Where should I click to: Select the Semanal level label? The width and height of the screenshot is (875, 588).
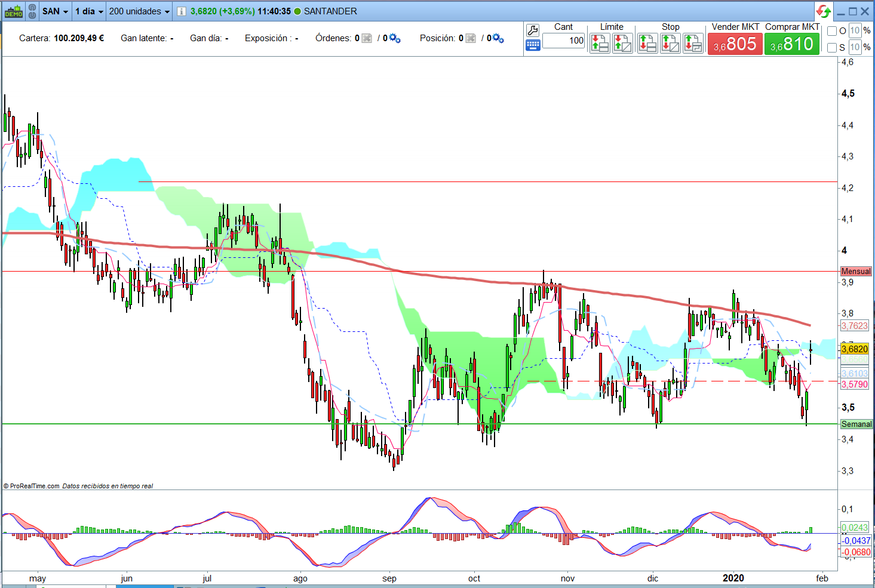(x=856, y=424)
